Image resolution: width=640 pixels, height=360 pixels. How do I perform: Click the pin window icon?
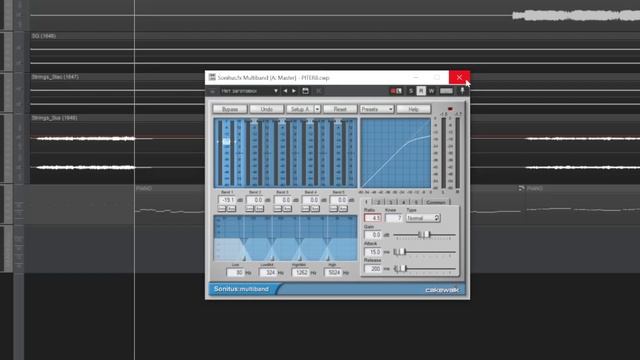coord(462,91)
